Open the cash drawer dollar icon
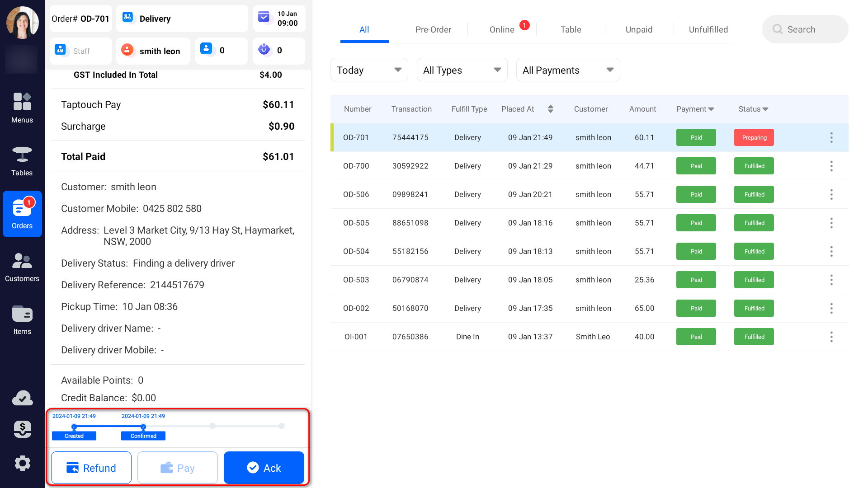Image resolution: width=868 pixels, height=488 pixels. pos(22,429)
